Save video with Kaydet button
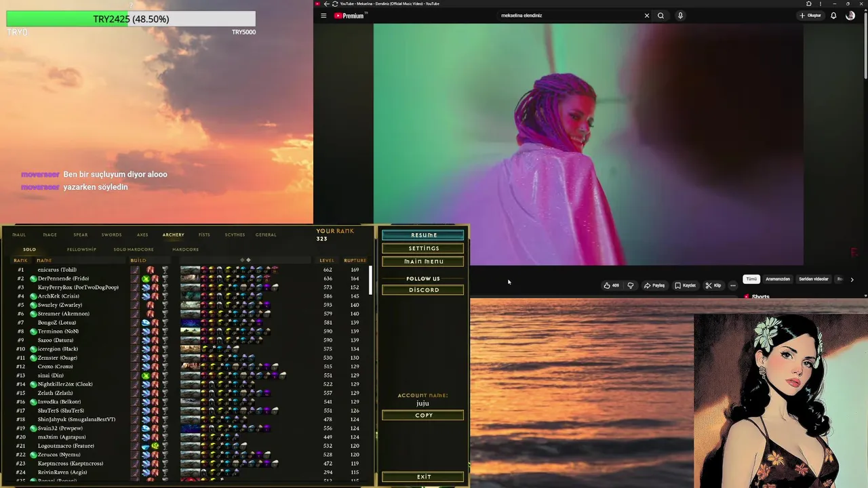Viewport: 868px width, 488px height. click(686, 285)
